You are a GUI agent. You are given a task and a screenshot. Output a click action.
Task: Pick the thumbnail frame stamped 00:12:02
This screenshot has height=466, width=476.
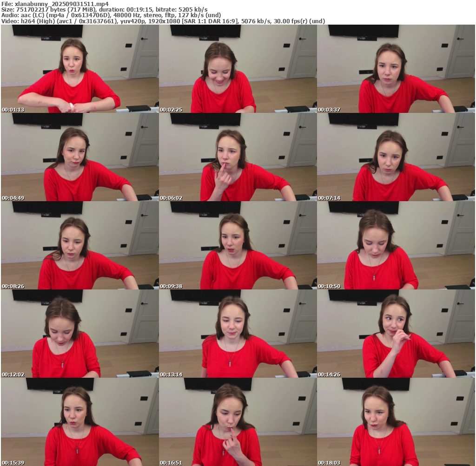click(80, 334)
